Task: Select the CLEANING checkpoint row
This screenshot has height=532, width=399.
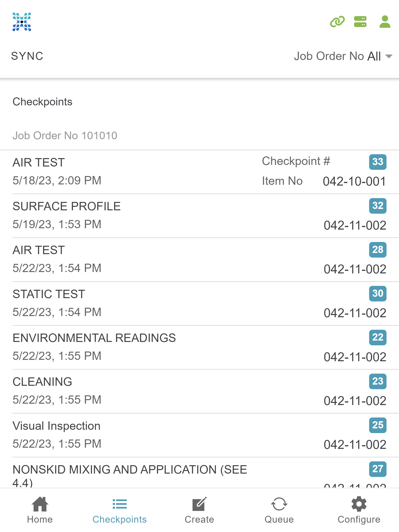Action: (199, 391)
